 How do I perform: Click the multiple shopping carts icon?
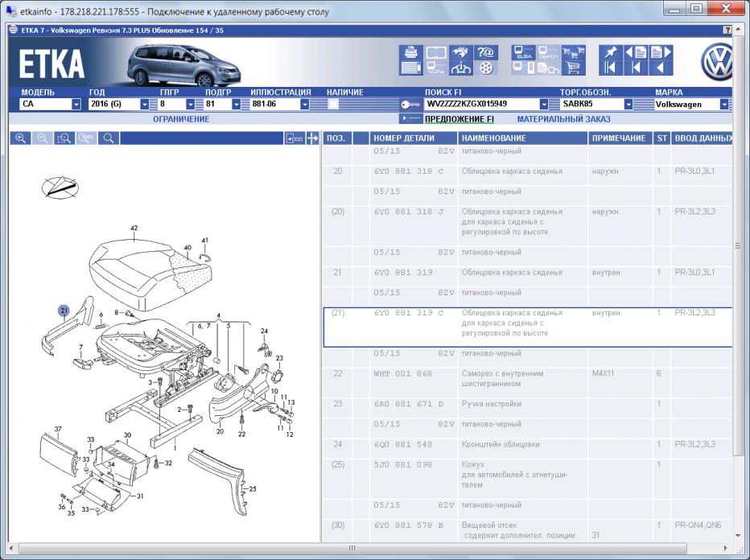(x=574, y=52)
